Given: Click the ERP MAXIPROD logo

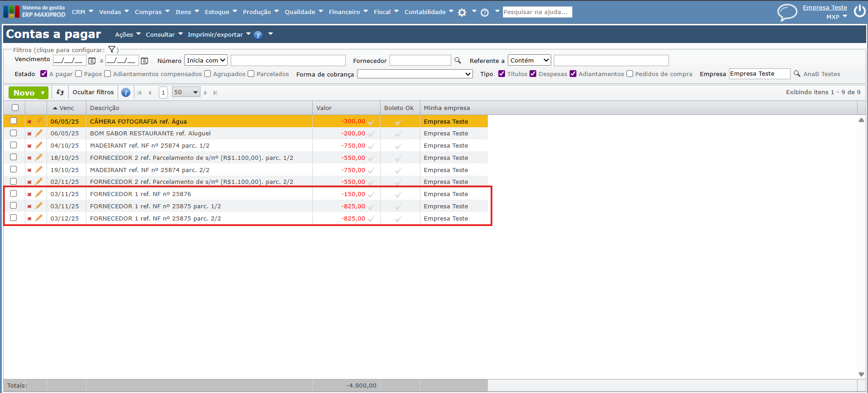Looking at the screenshot, I should (34, 11).
